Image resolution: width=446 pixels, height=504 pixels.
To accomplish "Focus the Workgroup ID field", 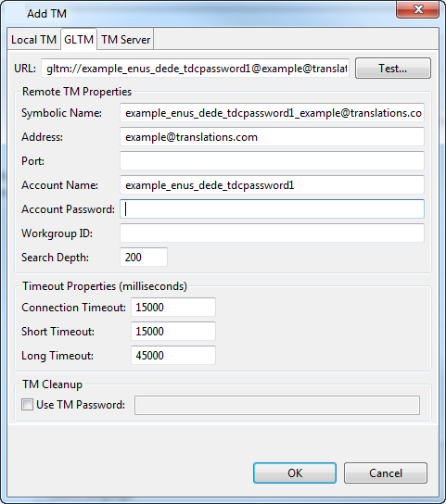I will (x=272, y=233).
